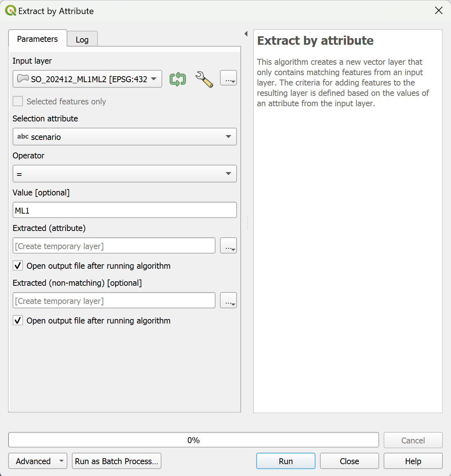Viewport: 451px width, 476px height.
Task: Close the Extract by Attribute dialog window
Action: click(x=438, y=11)
